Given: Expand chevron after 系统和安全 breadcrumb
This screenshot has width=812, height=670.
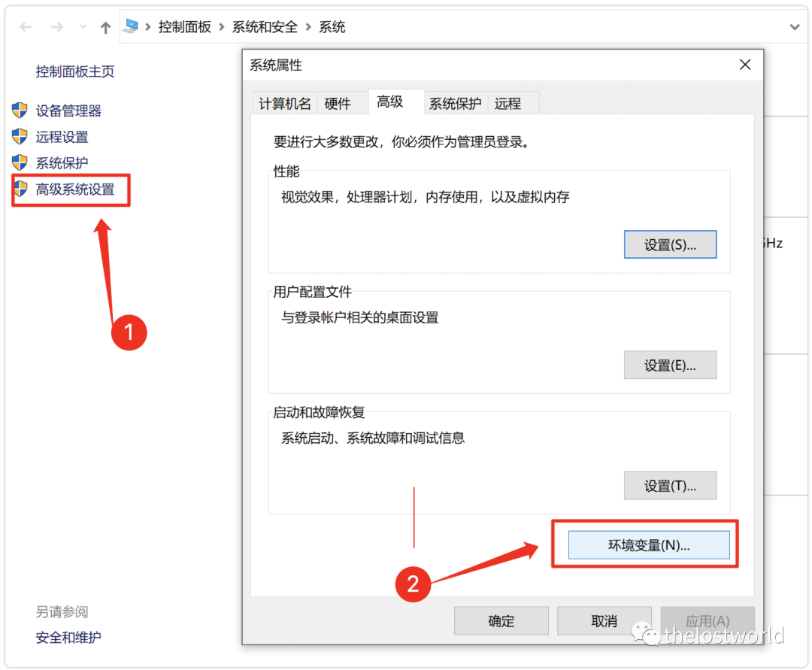Looking at the screenshot, I should [x=308, y=27].
